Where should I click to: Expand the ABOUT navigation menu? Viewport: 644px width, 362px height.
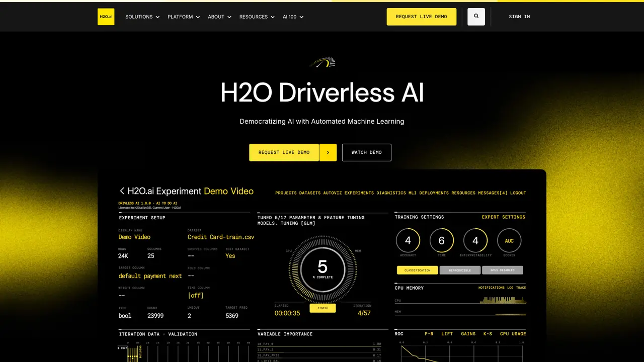point(220,17)
